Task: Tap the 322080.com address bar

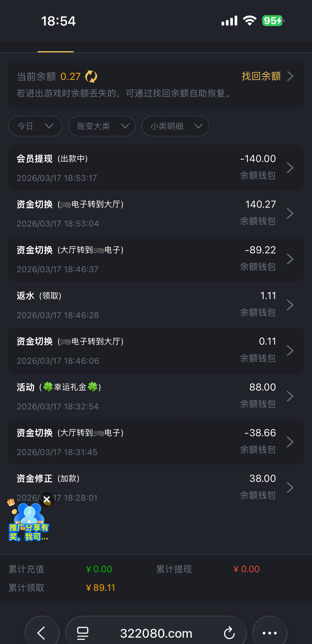Action: 156,633
